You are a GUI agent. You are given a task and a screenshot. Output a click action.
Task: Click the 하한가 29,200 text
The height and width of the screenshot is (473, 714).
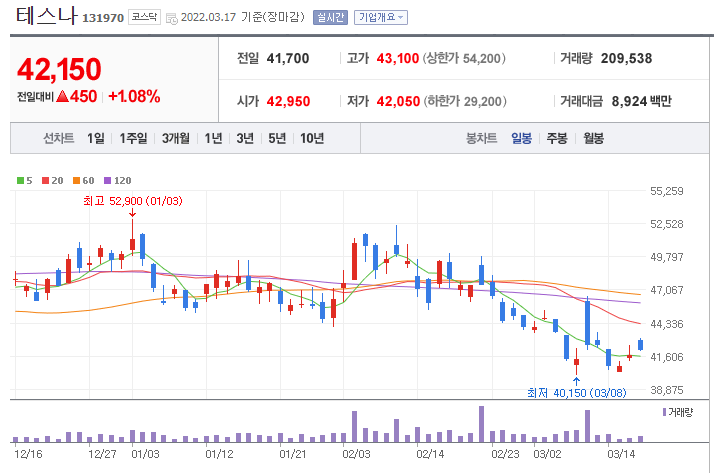click(x=465, y=101)
